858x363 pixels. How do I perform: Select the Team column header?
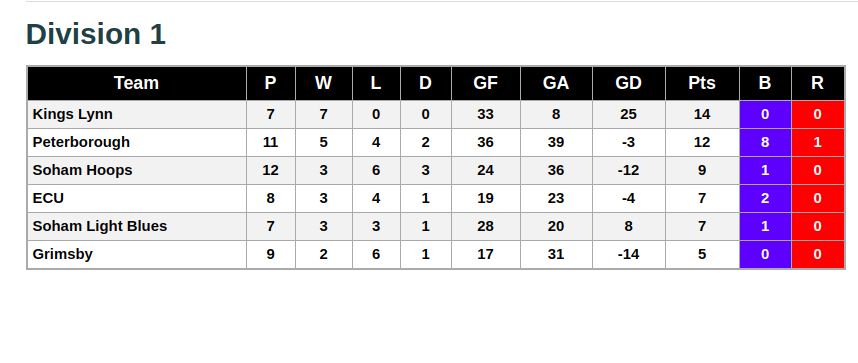pyautogui.click(x=136, y=83)
